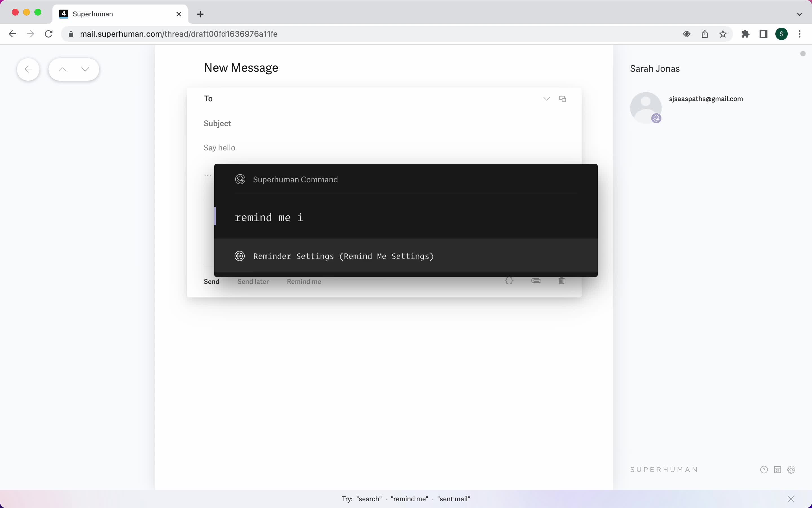The image size is (812, 508).
Task: Click the "remind me" suggestion in hint bar
Action: tap(409, 499)
